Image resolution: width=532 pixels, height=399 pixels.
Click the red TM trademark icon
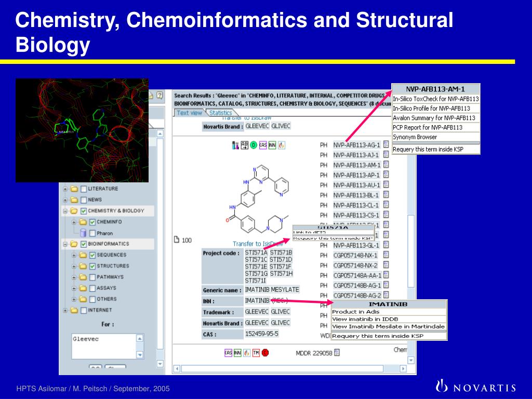point(256,353)
